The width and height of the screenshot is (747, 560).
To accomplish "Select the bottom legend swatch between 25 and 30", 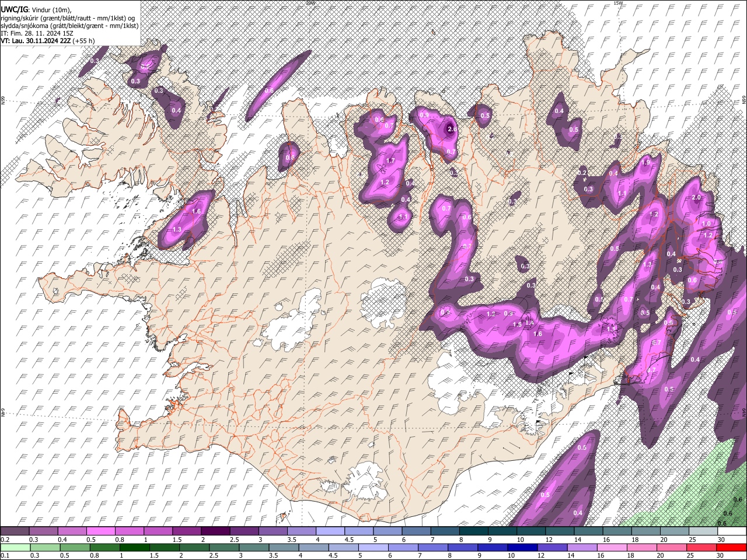I will click(x=703, y=548).
